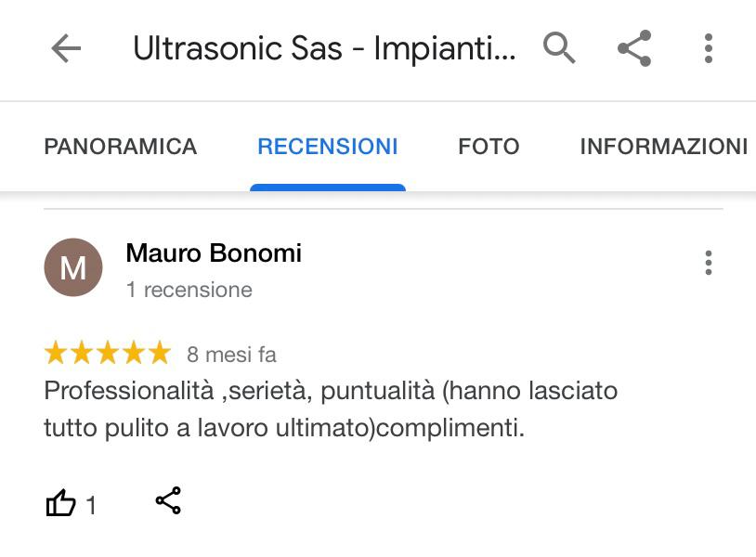Open options menu for Mauro's review
The image size is (756, 557).
point(710,264)
